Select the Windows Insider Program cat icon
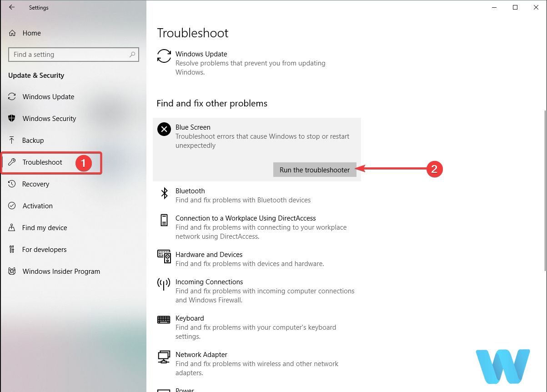 (12, 271)
